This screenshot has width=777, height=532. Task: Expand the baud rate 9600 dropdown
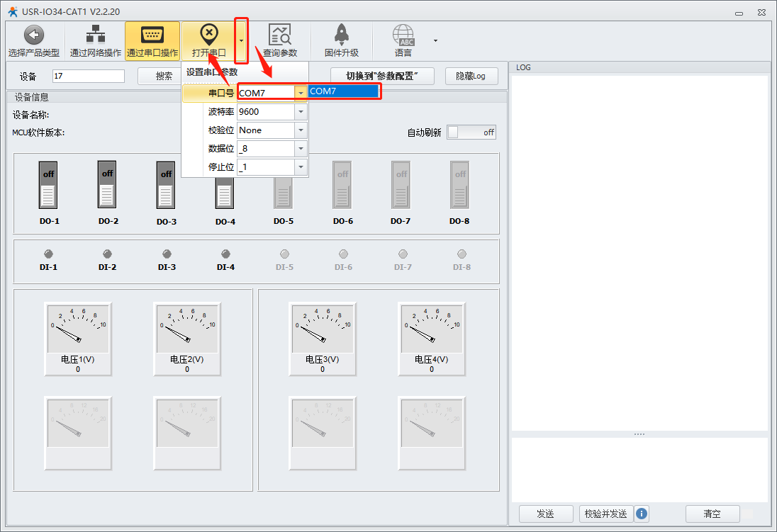point(301,112)
